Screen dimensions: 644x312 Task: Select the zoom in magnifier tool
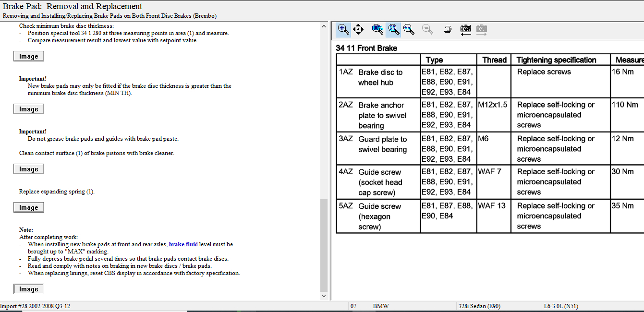(343, 30)
